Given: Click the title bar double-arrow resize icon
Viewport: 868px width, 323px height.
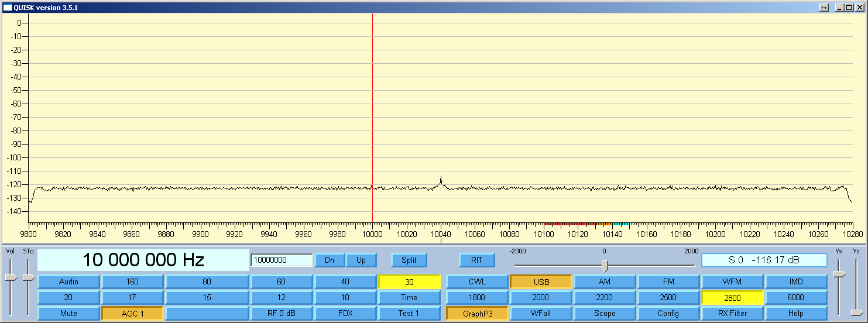Looking at the screenshot, I should [824, 8].
